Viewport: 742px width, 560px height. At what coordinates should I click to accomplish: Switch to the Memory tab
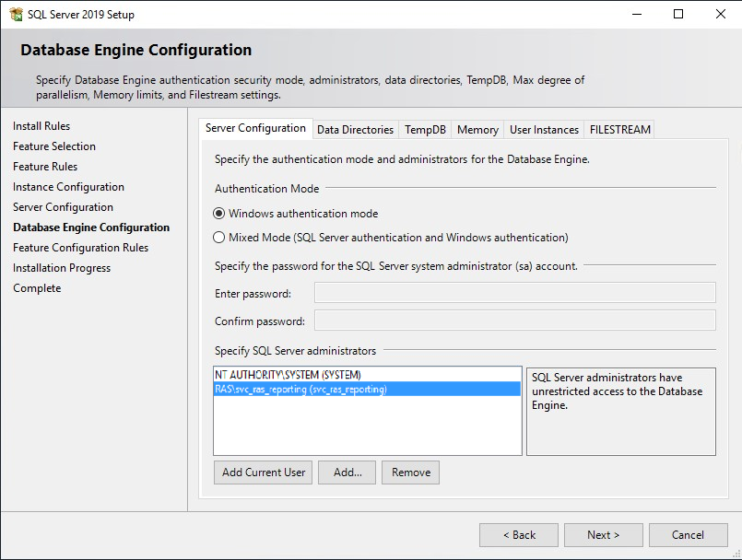(x=477, y=130)
